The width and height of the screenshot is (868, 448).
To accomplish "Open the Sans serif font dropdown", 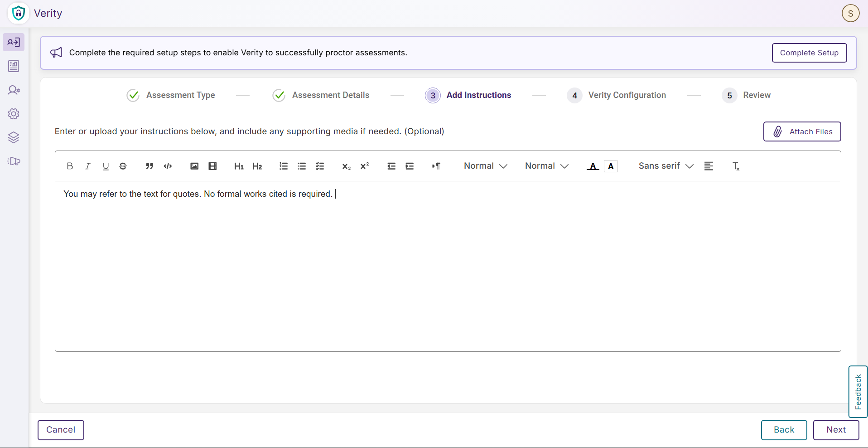I will 666,166.
